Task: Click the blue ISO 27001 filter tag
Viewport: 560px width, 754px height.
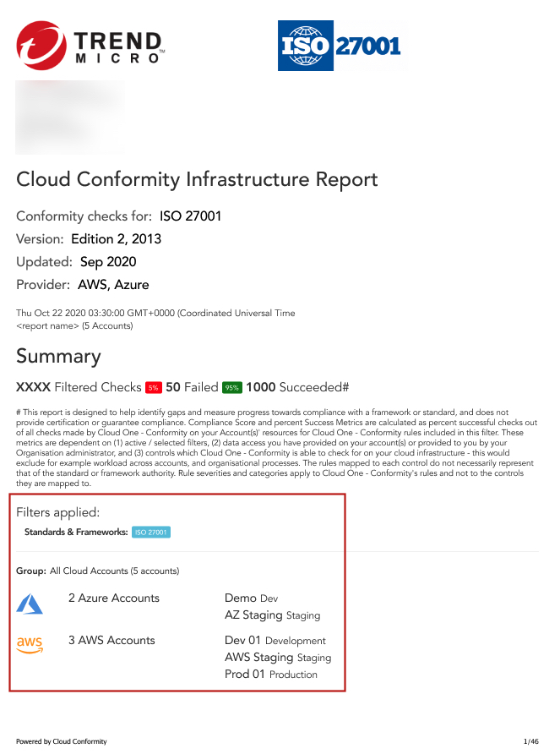Action: pyautogui.click(x=151, y=533)
